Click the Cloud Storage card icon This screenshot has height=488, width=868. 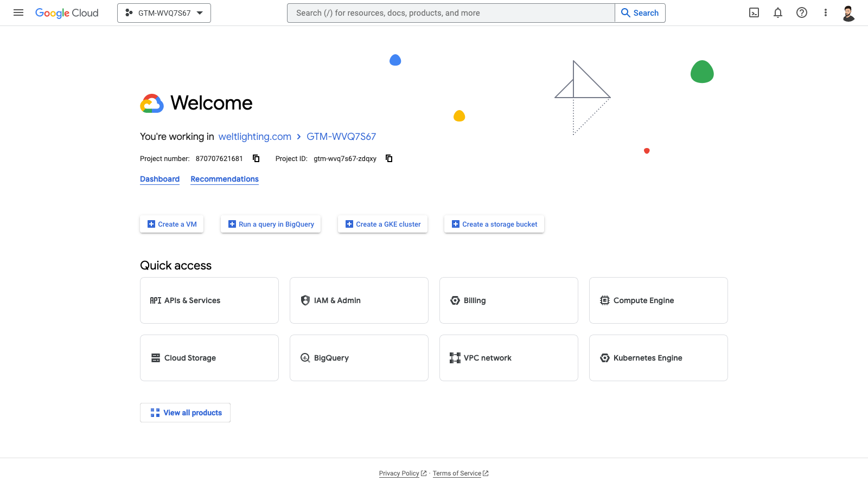156,358
